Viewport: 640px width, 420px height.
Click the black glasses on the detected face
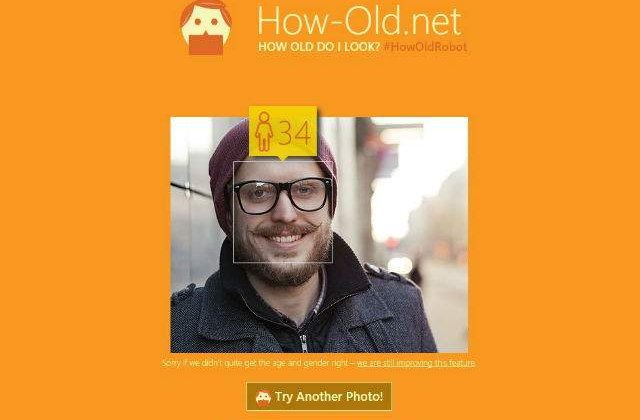tap(282, 195)
